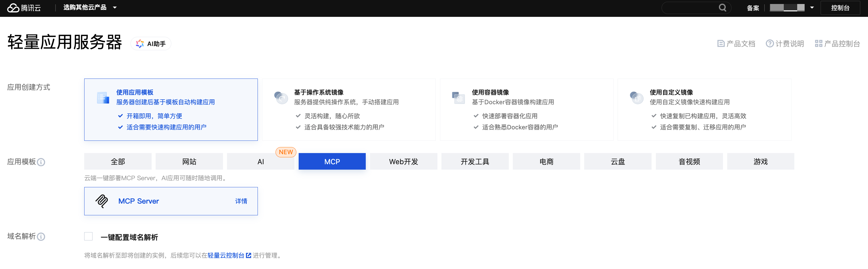Click the NEW badge above MCP
The image size is (868, 269).
(286, 152)
